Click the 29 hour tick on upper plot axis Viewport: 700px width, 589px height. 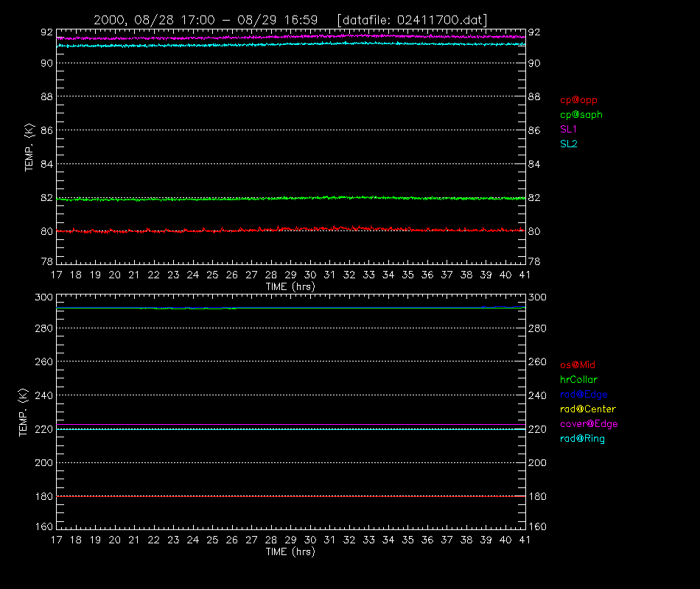tap(290, 275)
